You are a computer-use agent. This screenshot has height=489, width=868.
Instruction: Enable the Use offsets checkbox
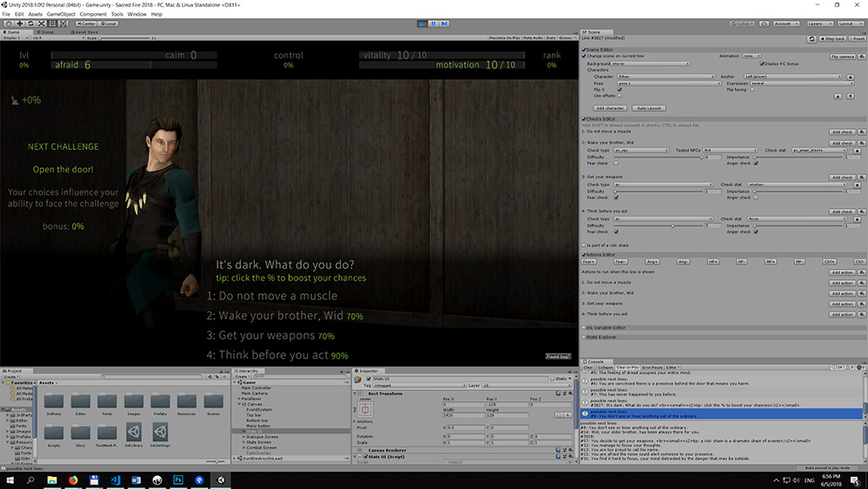619,96
